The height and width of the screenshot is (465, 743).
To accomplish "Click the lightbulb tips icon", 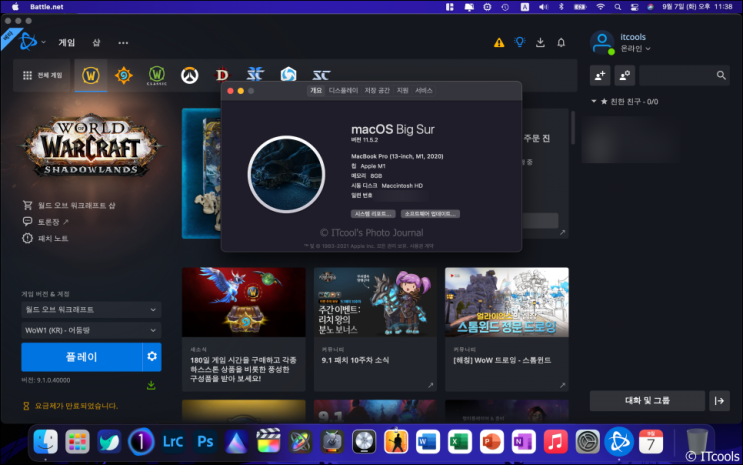I will click(520, 42).
